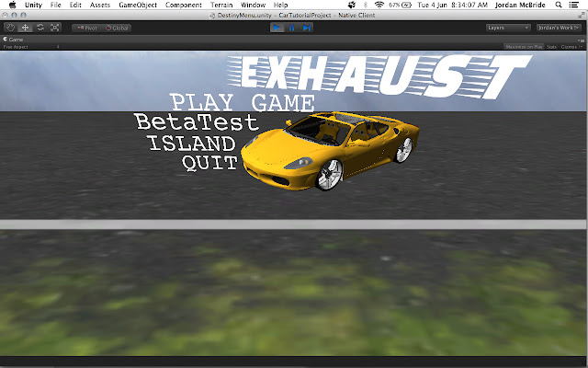The image size is (588, 368).
Task: Open the Terrain menu
Action: coord(221,5)
